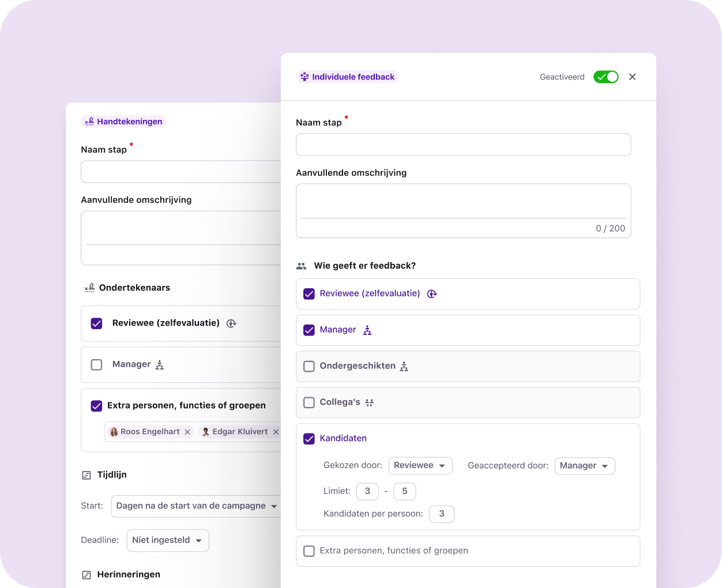Image resolution: width=722 pixels, height=588 pixels.
Task: Click signature icon in Handtekeningen tag
Action: 89,122
